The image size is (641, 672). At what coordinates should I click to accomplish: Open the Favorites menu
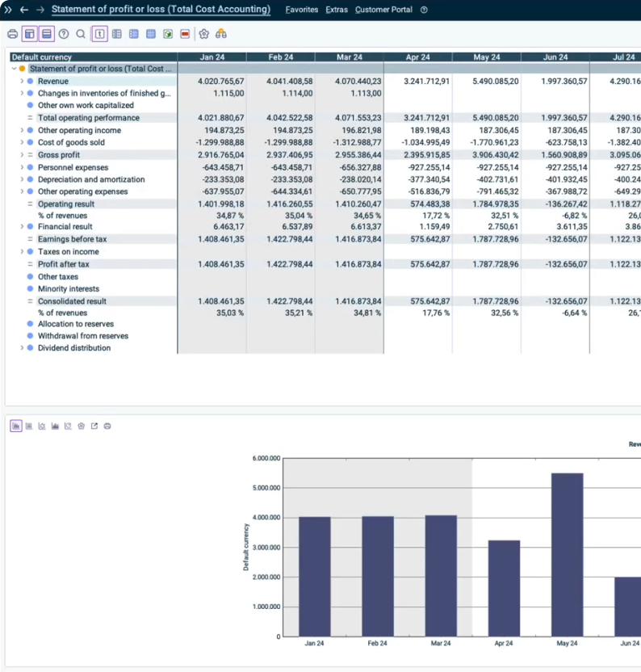(301, 10)
